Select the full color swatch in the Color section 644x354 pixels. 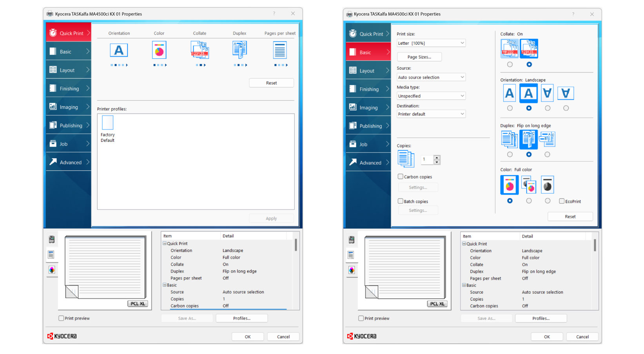509,184
